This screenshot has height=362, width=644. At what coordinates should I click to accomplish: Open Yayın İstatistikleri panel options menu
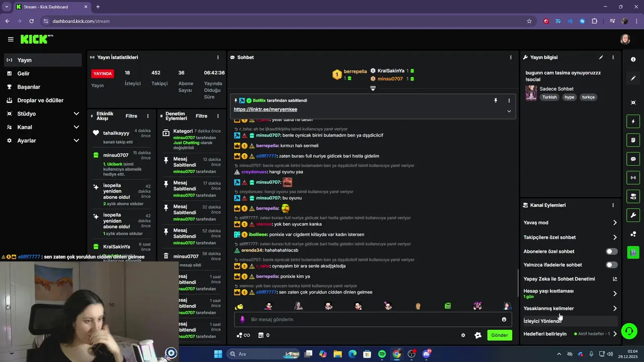(x=218, y=57)
